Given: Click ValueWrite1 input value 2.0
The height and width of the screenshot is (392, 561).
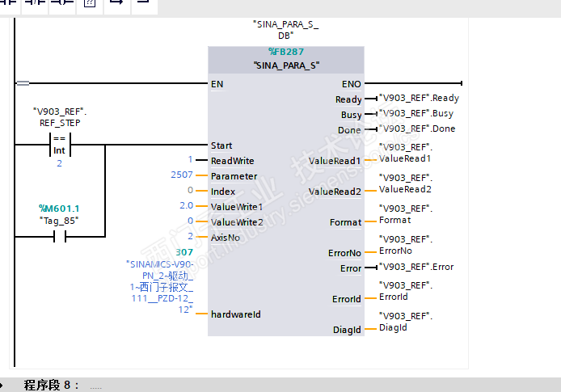Looking at the screenshot, I should (x=187, y=205).
